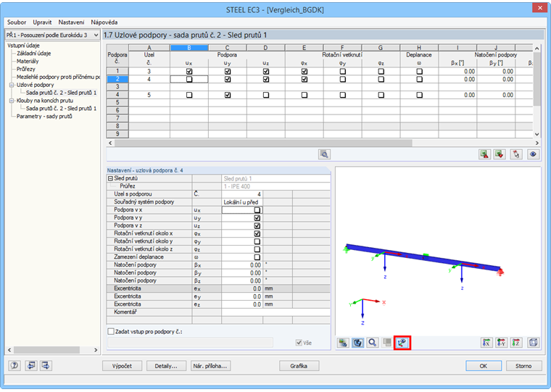Open the Soubor menu
This screenshot has height=392, width=551.
pos(17,22)
